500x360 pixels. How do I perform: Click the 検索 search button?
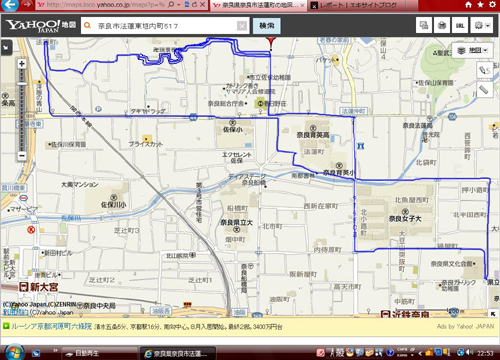point(267,26)
